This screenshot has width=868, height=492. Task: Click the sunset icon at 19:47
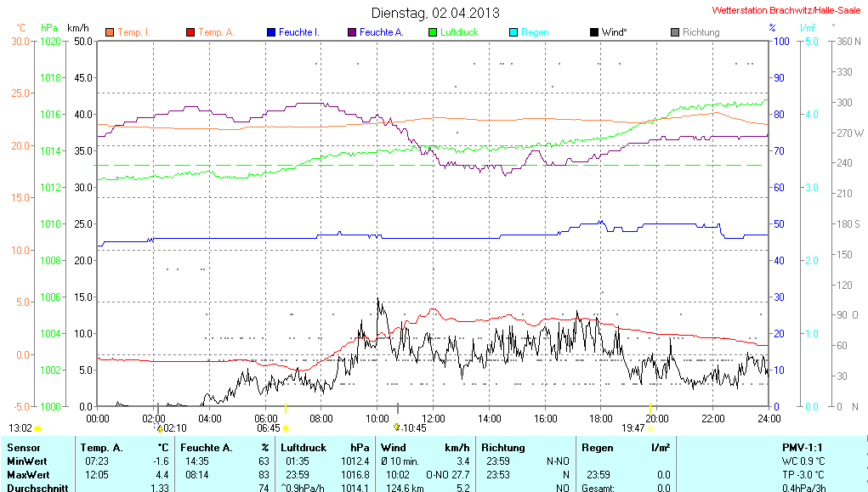(650, 428)
